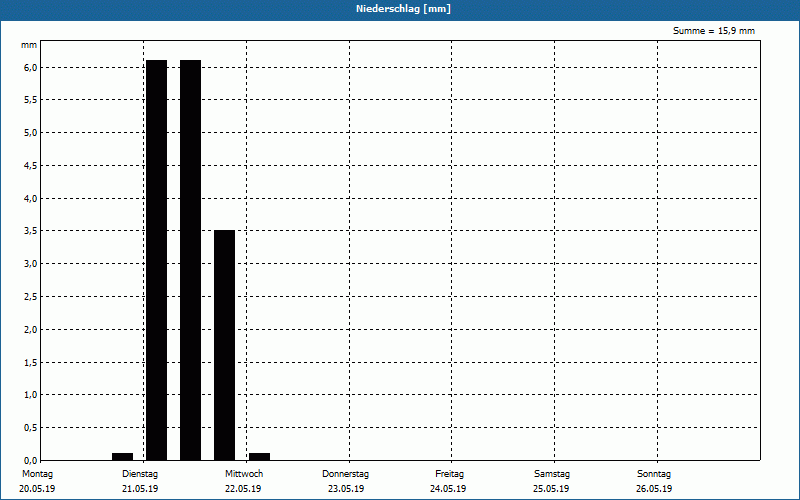Click the Sonntag axis label
This screenshot has height=500, width=800.
[x=654, y=474]
